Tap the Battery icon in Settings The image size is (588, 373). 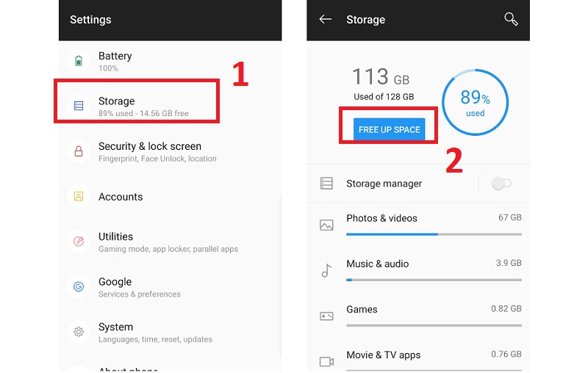pos(79,61)
